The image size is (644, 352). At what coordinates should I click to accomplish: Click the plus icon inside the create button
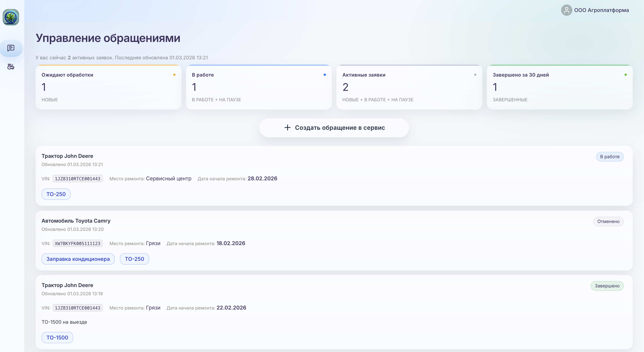[287, 128]
